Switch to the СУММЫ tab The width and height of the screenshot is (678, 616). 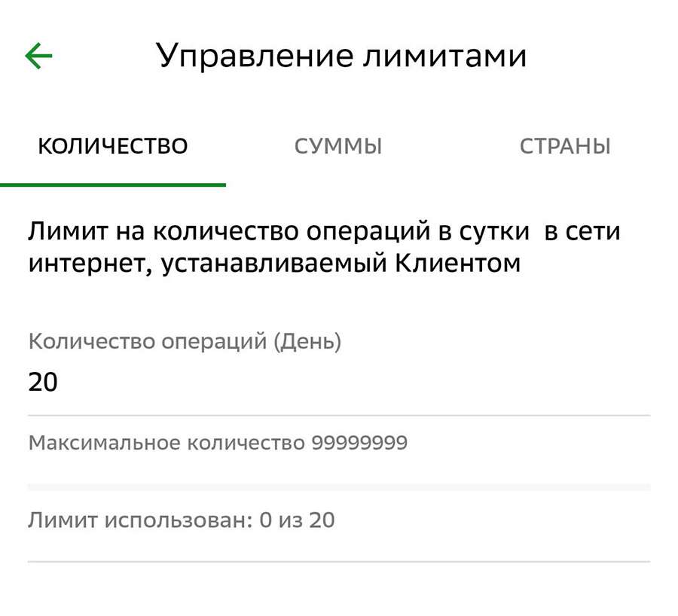click(x=337, y=146)
